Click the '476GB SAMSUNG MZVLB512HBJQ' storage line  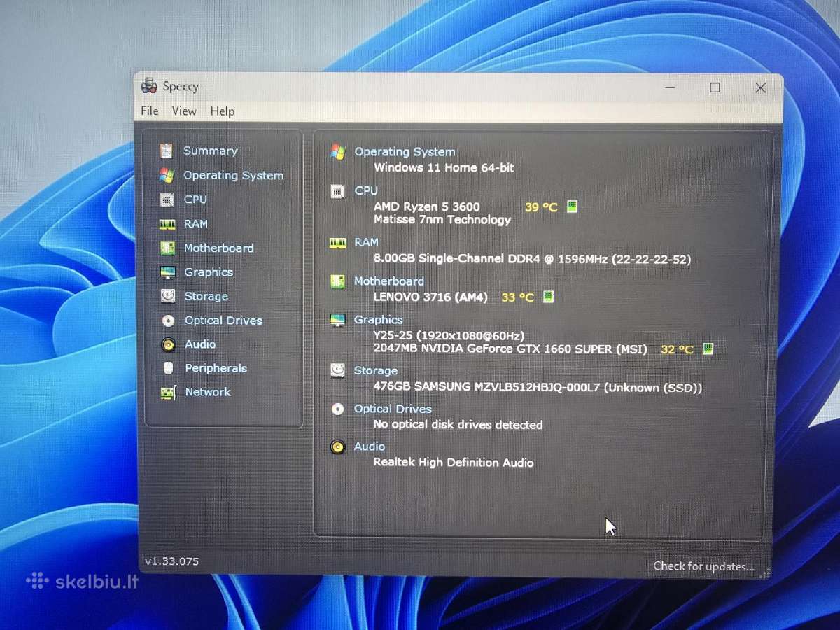click(x=538, y=387)
